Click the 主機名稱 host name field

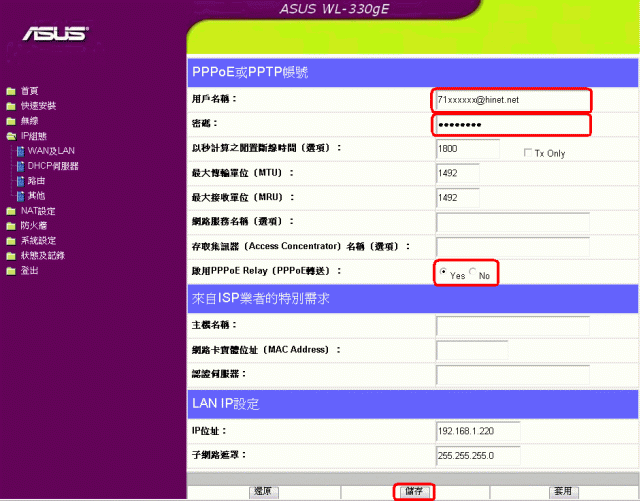(513, 326)
